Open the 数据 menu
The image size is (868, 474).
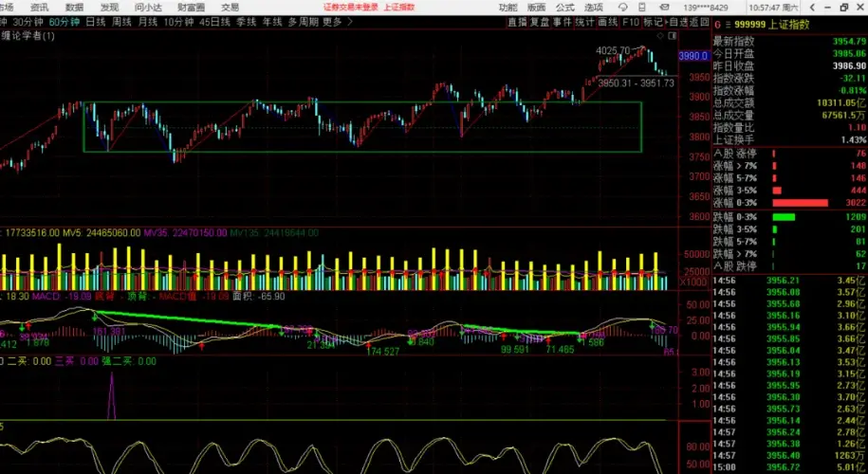[75, 8]
